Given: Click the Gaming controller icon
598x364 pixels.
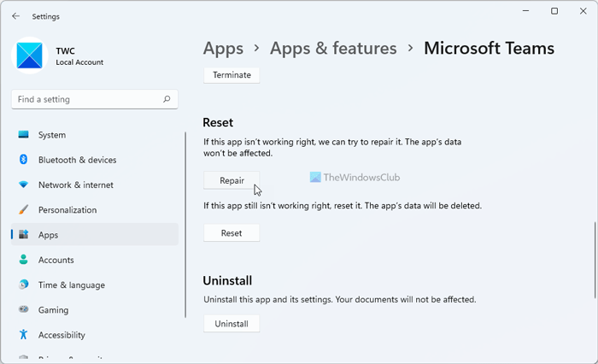Looking at the screenshot, I should point(23,309).
